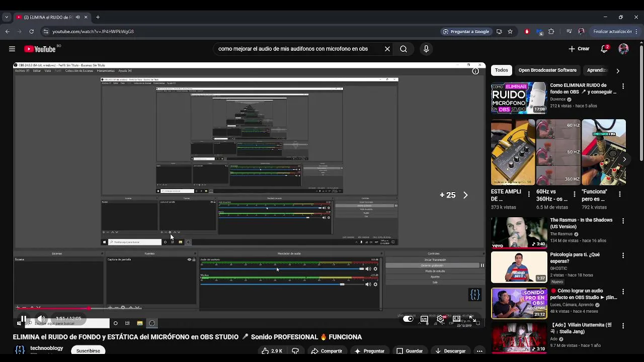This screenshot has width=644, height=362.
Task: Click the Preguntar button under the video
Action: pyautogui.click(x=369, y=351)
